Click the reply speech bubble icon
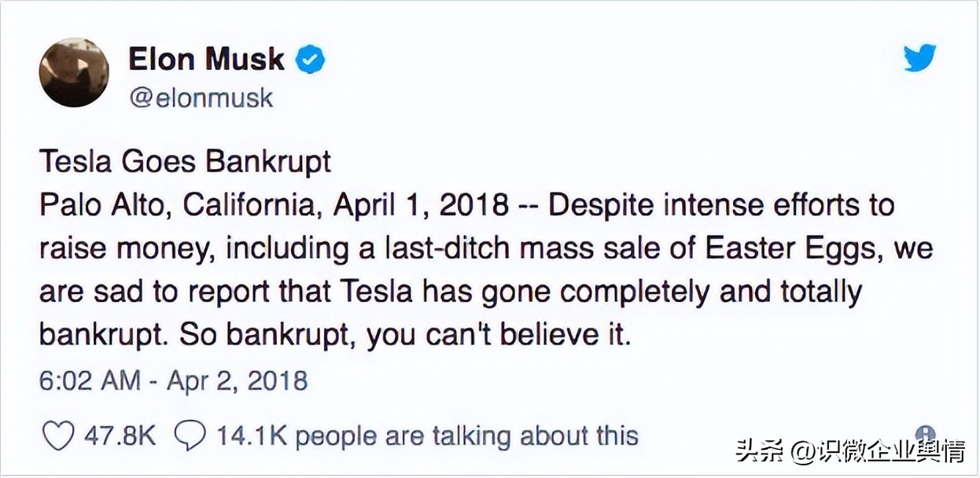980x478 pixels. 189,435
